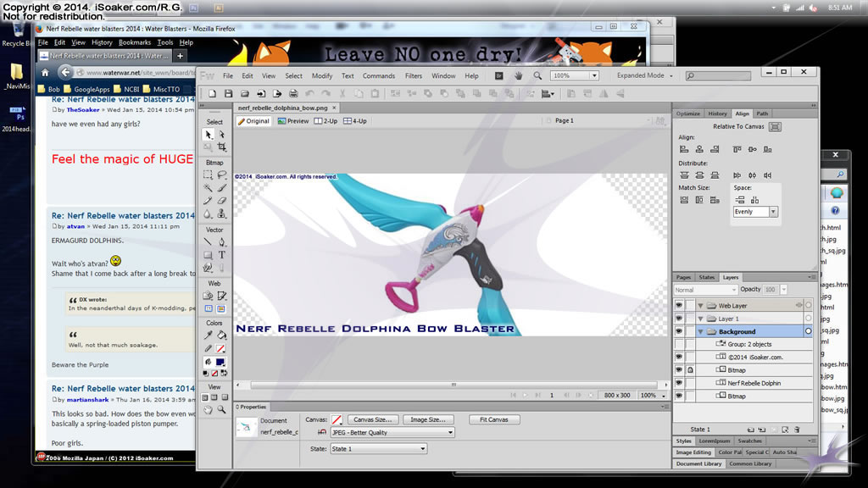Switch to the Preview view tab
Screen dimensions: 868x488
click(x=292, y=121)
